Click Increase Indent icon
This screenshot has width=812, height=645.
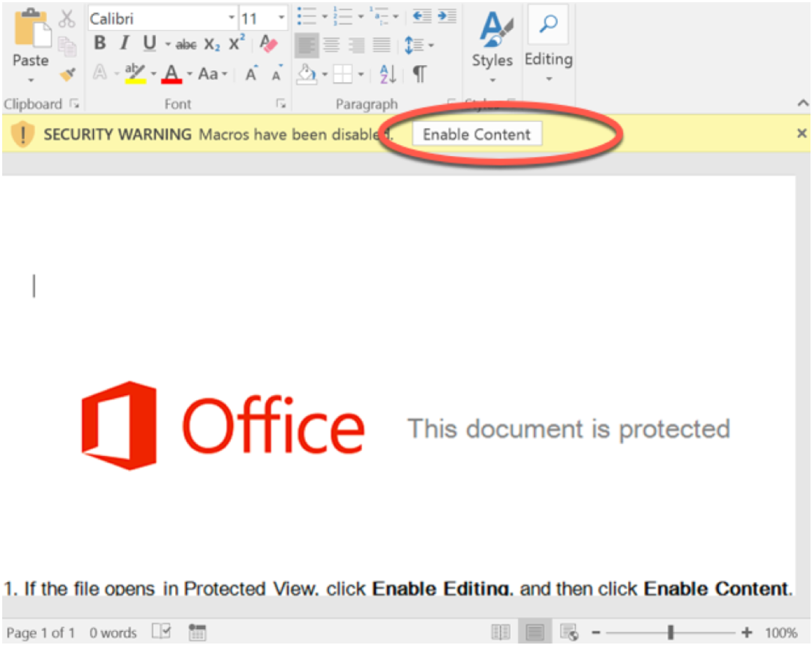(x=447, y=17)
